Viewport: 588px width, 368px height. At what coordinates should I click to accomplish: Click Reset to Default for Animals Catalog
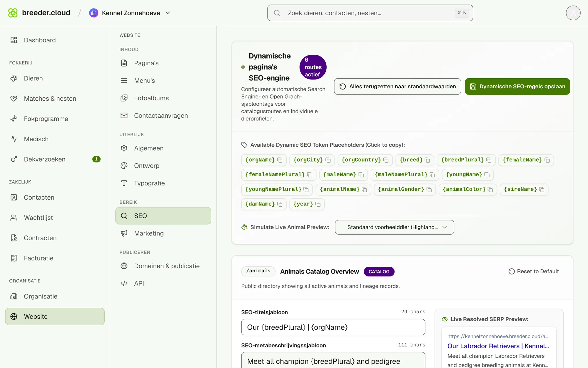[534, 271]
